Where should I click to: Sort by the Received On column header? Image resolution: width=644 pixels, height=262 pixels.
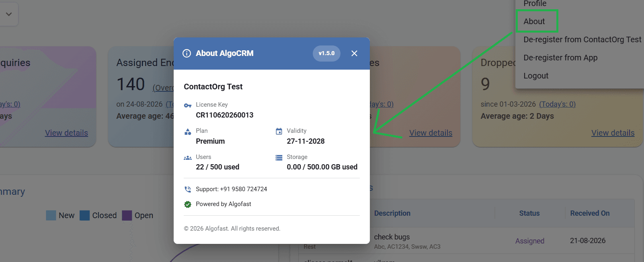coord(590,213)
